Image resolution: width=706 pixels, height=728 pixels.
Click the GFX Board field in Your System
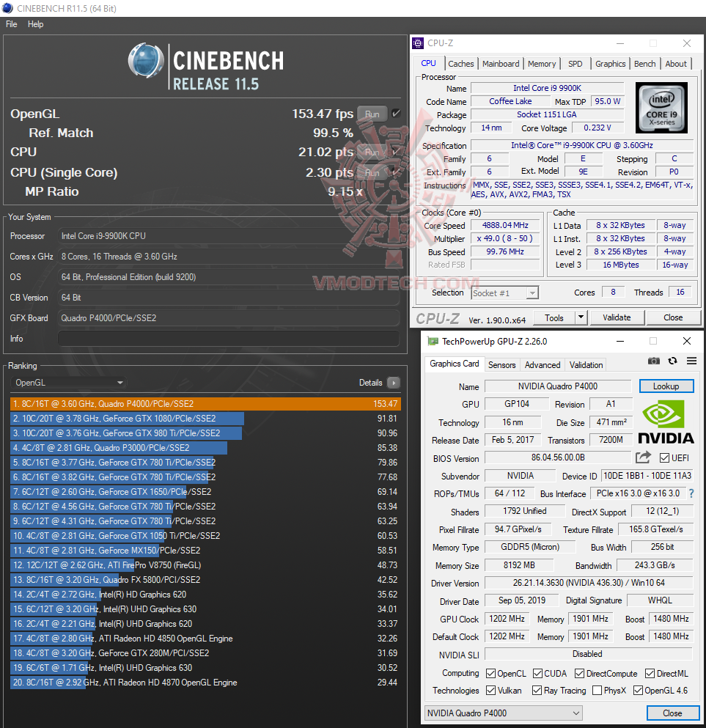(229, 318)
